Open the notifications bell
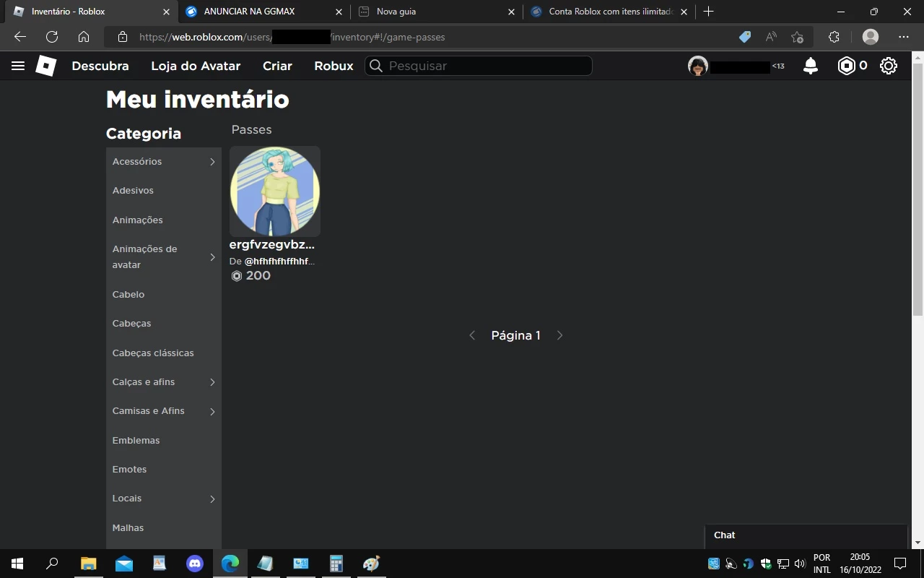Viewport: 924px width, 578px height. 811,66
